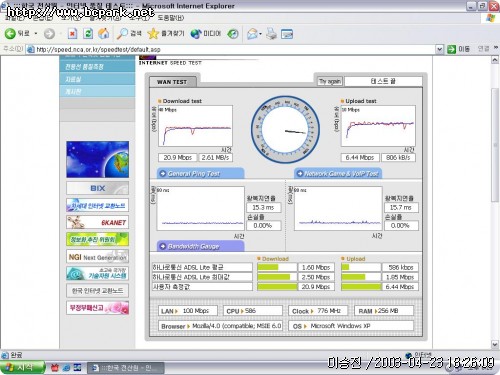
Task: Click the Network Game & VoIP Test header
Action: (338, 174)
